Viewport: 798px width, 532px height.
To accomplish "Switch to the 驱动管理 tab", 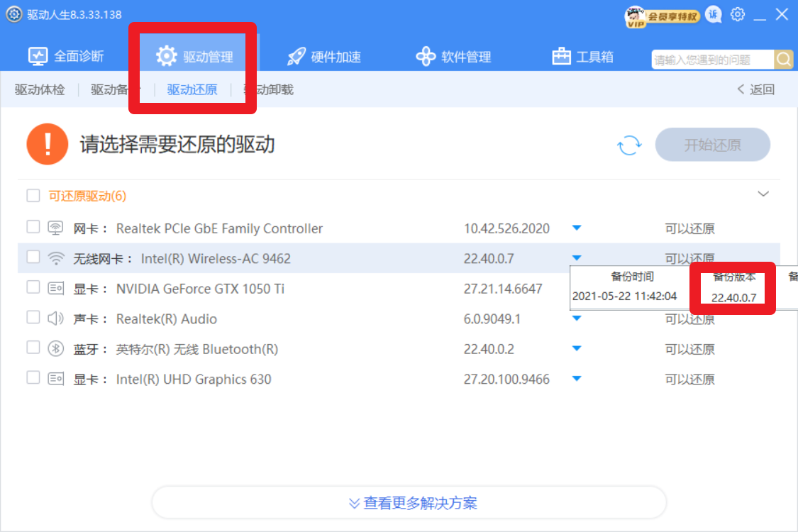I will tap(194, 56).
